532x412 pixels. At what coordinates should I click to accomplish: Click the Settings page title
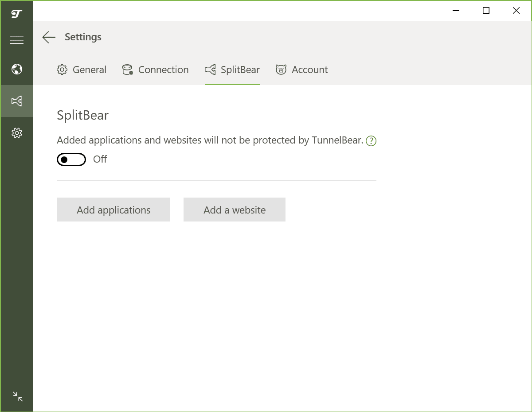point(83,37)
